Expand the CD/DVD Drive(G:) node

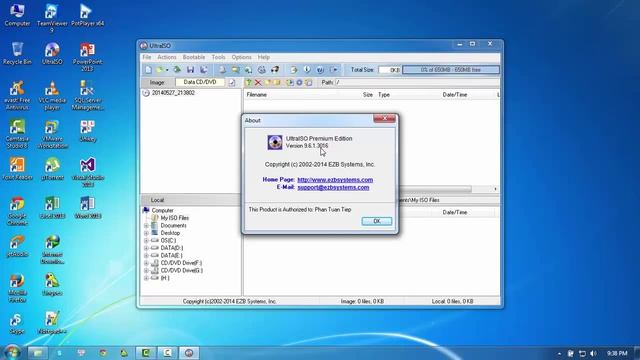tap(146, 271)
